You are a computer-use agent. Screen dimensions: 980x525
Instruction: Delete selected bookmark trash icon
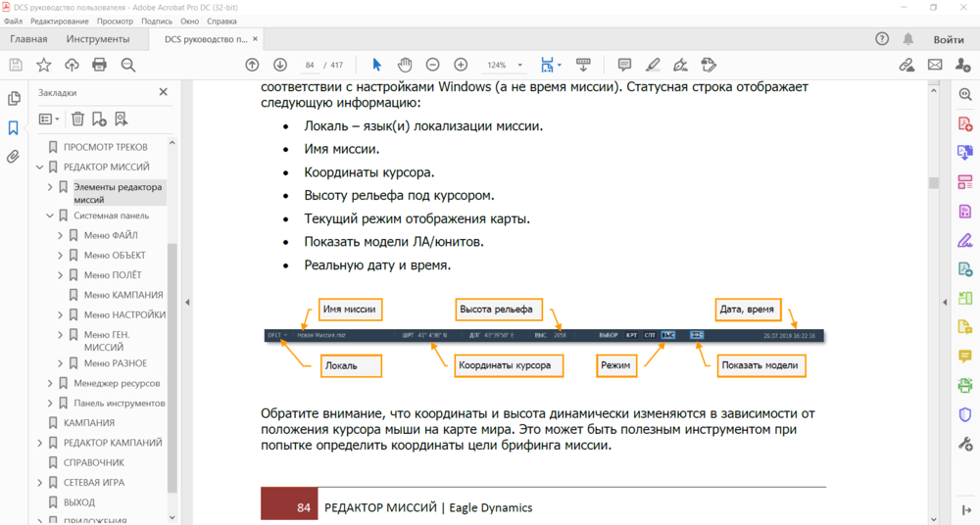[x=77, y=119]
